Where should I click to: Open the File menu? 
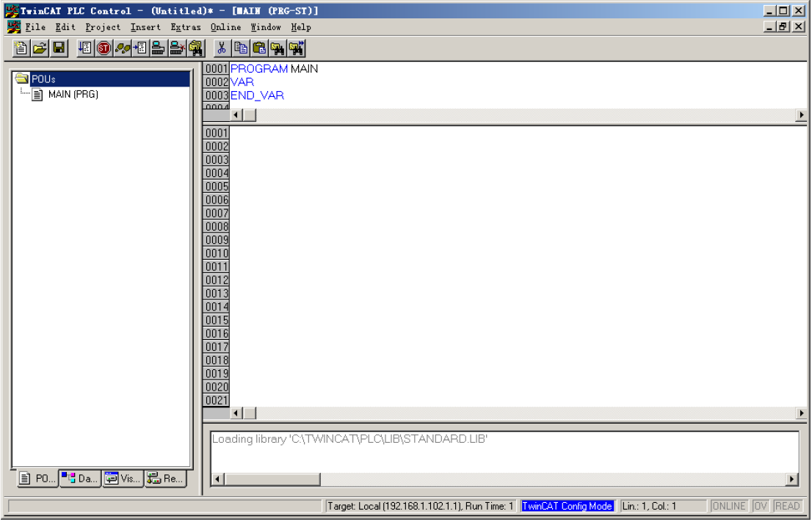35,27
